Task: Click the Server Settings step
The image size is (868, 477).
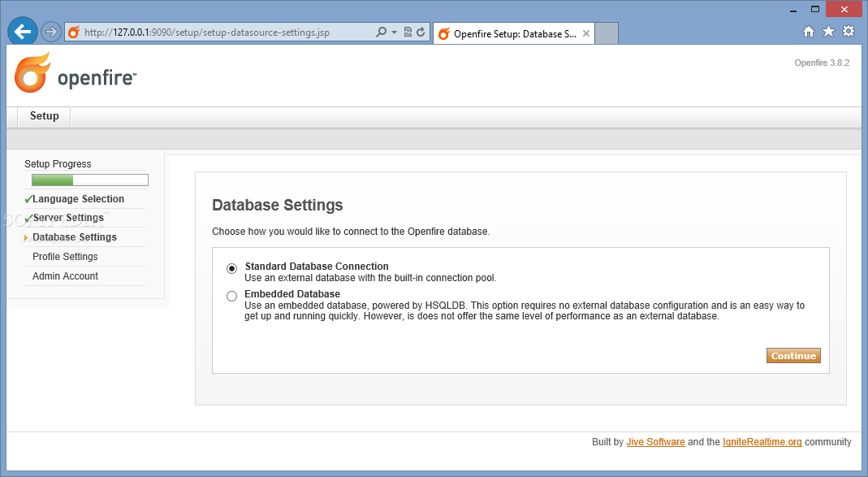Action: (x=68, y=218)
